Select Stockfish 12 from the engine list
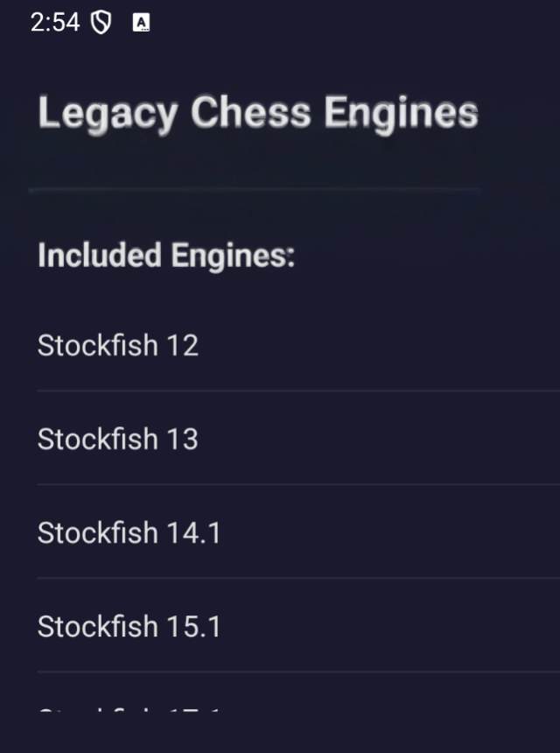 click(x=118, y=345)
